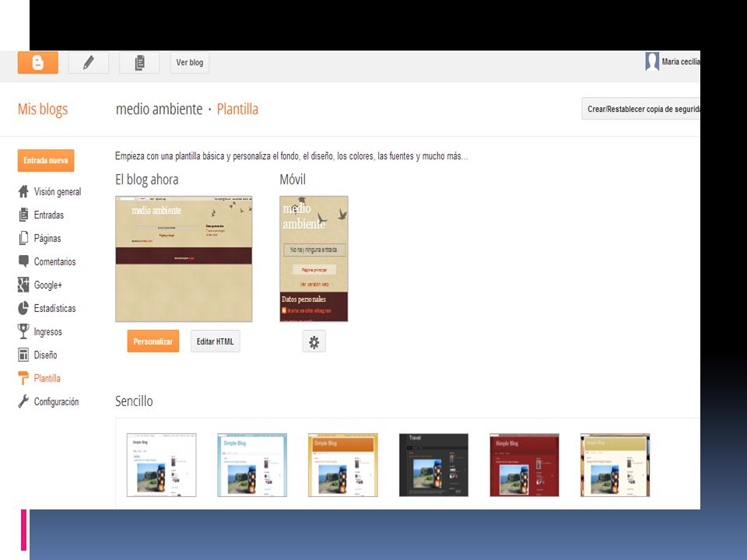Screen dimensions: 747x560
Task: Select Plantilla in sidebar
Action: [x=47, y=379]
